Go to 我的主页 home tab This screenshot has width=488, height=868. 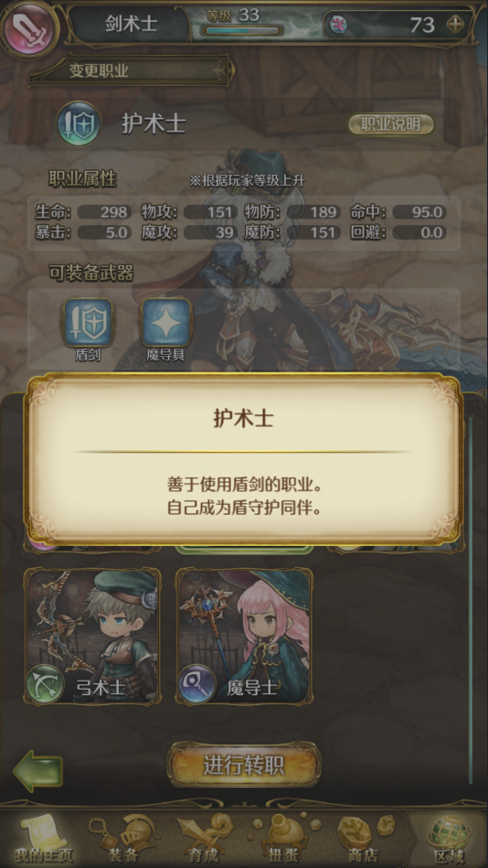43,837
